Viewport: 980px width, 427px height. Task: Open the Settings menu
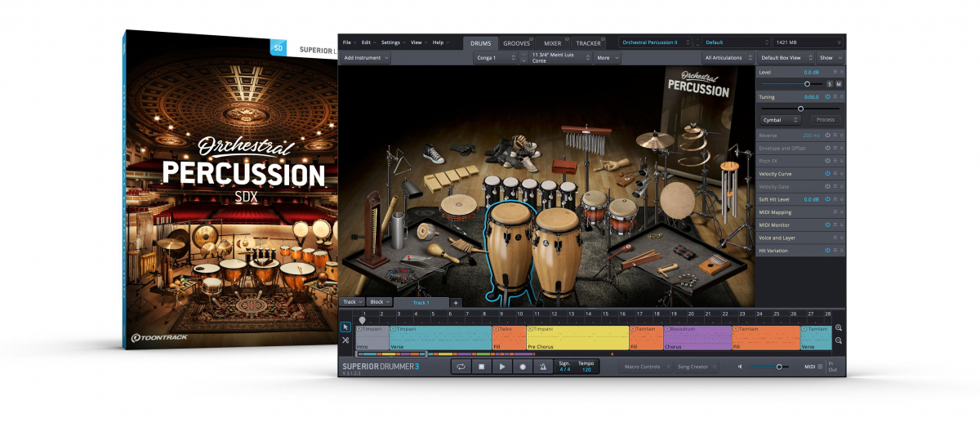tap(393, 42)
